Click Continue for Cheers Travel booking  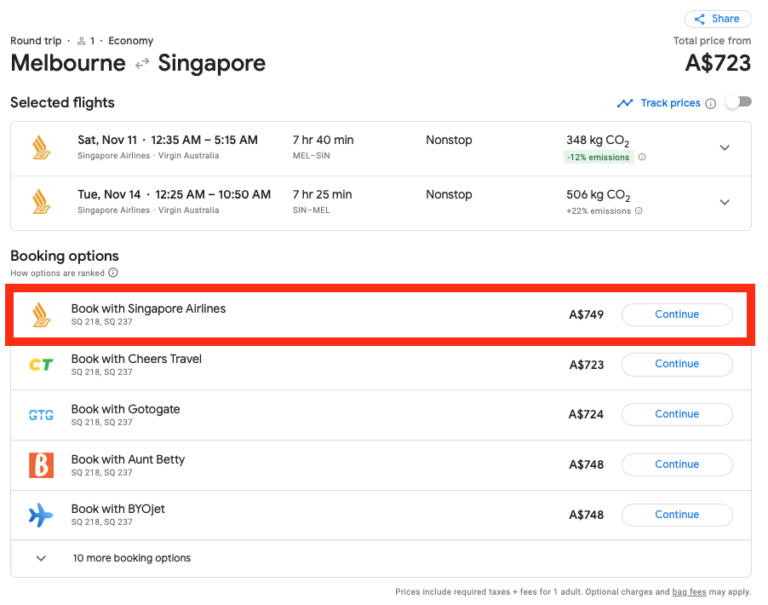click(677, 364)
